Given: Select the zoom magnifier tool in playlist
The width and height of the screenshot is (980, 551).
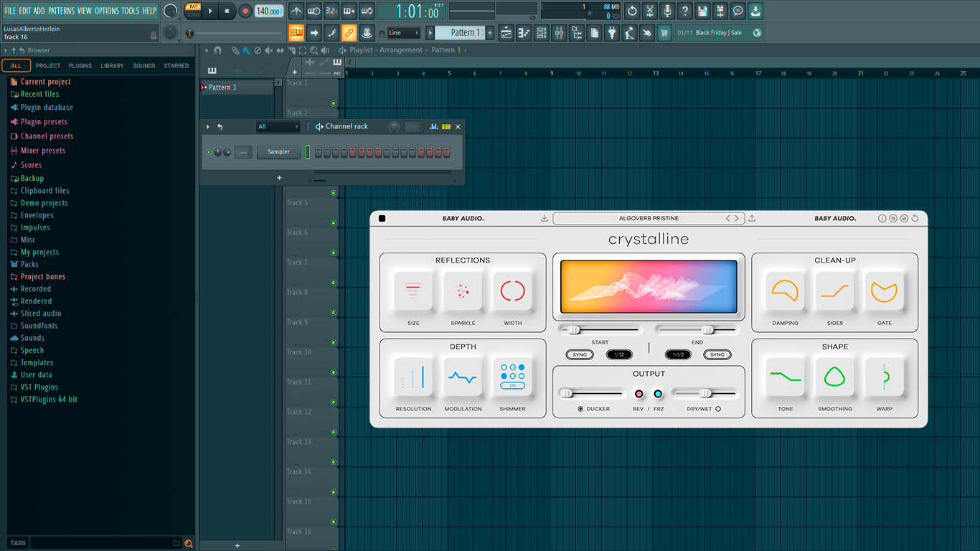Looking at the screenshot, I should pos(314,51).
